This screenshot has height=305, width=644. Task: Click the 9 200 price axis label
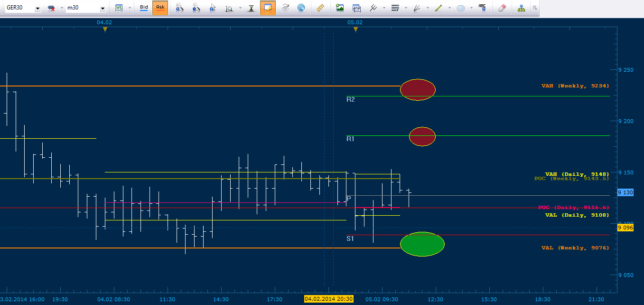tap(625, 121)
